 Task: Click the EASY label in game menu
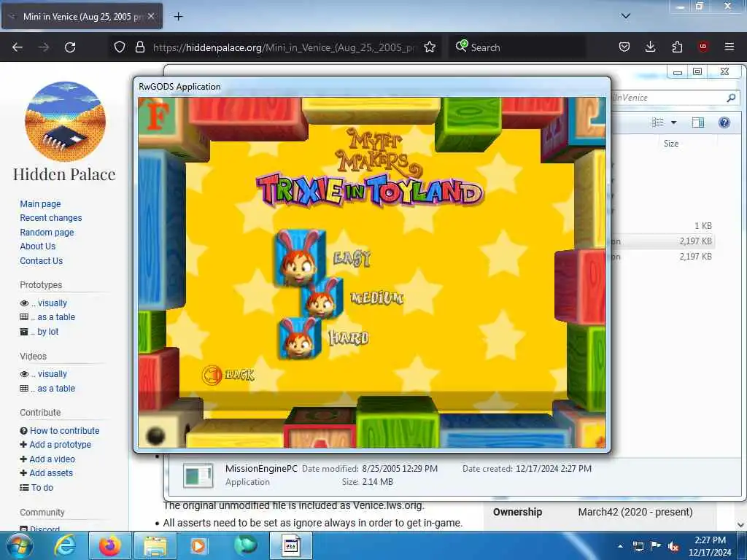[x=352, y=259]
